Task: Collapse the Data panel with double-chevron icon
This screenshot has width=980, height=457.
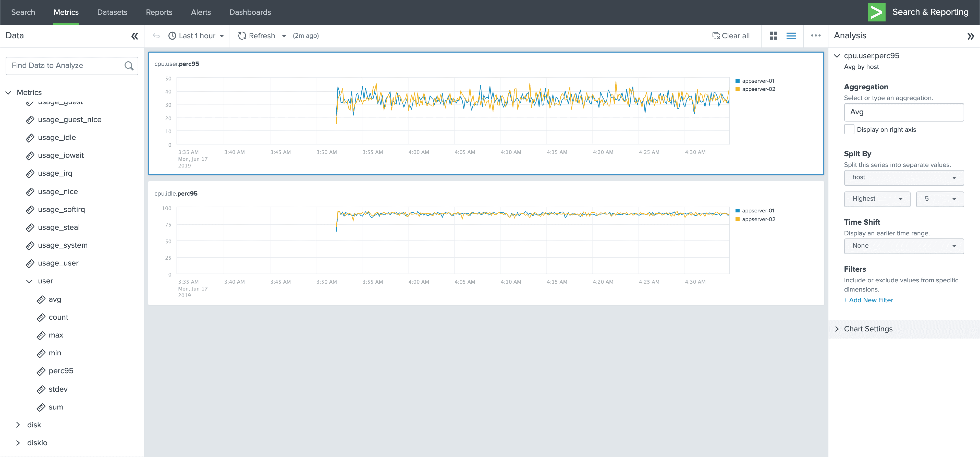Action: (134, 36)
